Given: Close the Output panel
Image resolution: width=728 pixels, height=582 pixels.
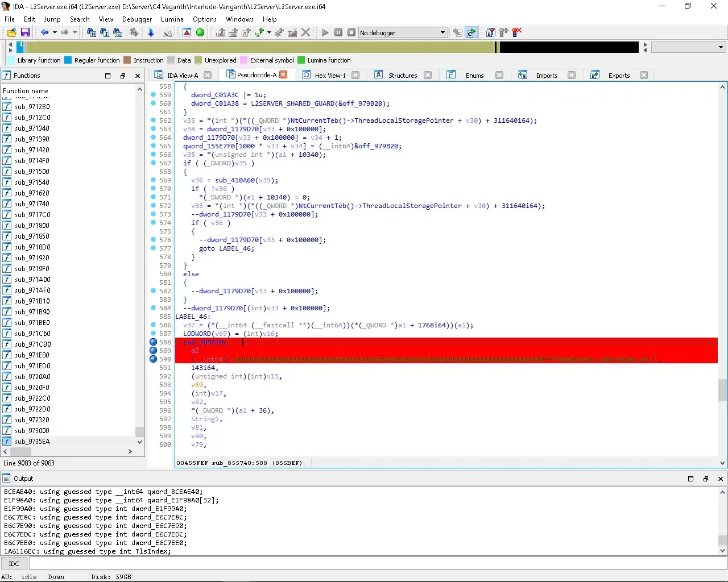Looking at the screenshot, I should pos(721,479).
